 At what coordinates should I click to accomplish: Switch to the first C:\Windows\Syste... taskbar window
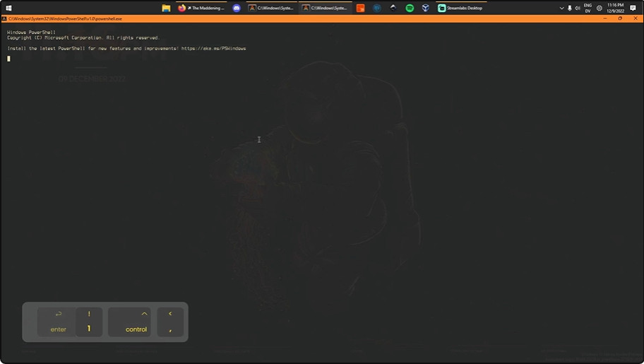pos(271,8)
